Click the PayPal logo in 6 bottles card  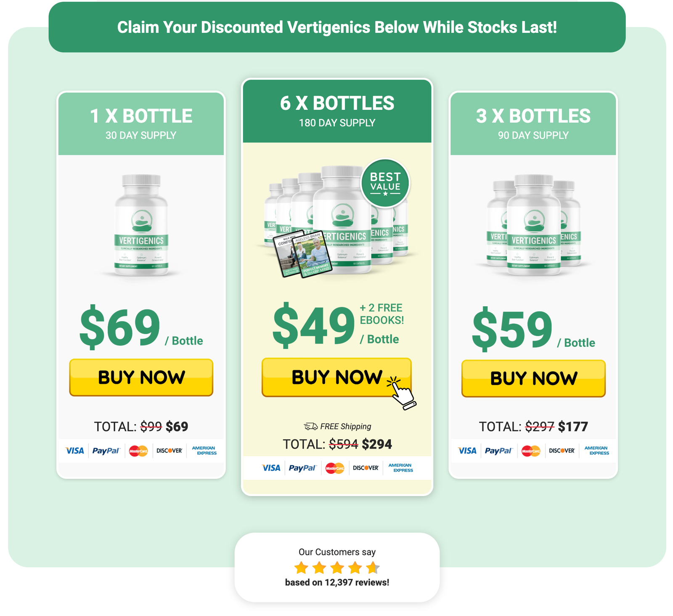pyautogui.click(x=302, y=468)
